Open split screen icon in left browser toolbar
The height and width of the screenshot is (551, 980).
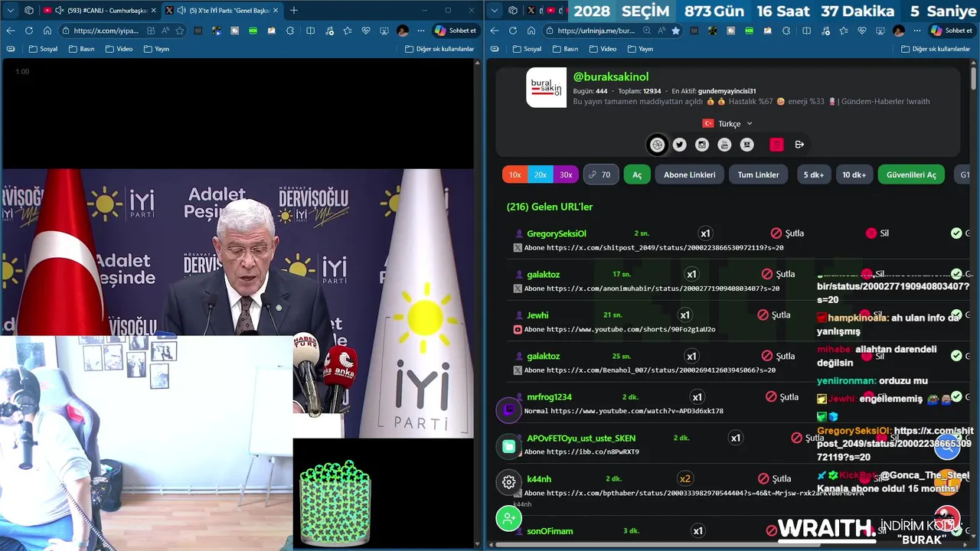[310, 31]
